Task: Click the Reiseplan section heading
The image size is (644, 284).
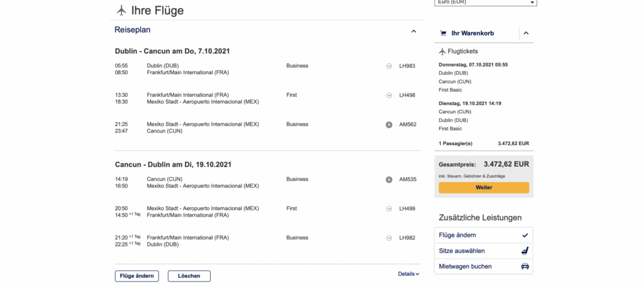Action: pyautogui.click(x=132, y=30)
